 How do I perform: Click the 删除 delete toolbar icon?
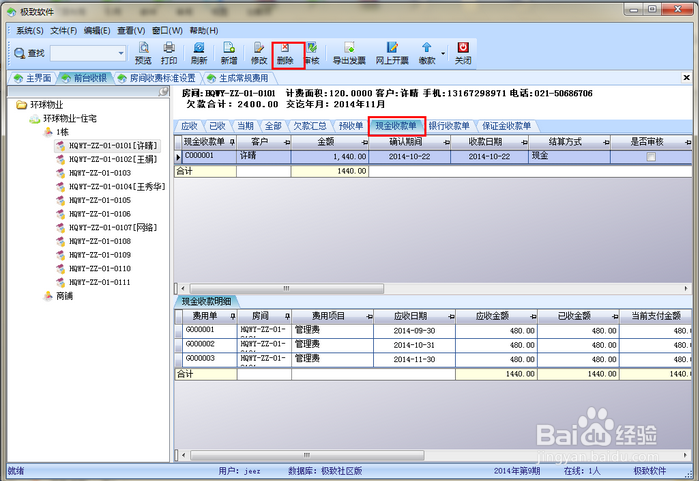point(285,48)
